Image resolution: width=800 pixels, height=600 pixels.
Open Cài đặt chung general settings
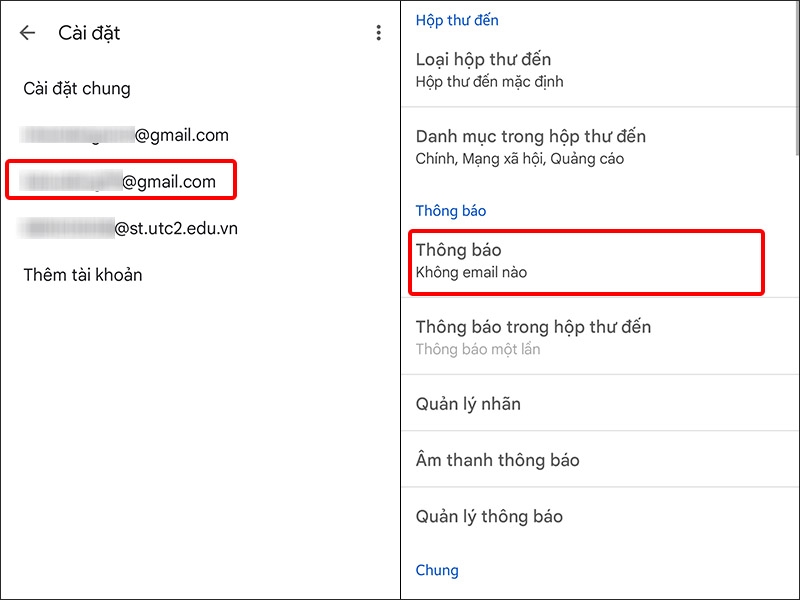(x=75, y=88)
